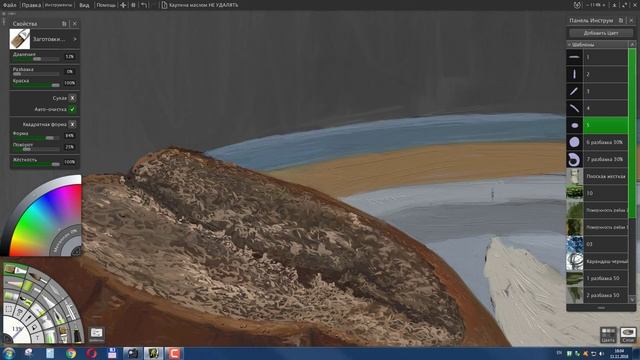This screenshot has width=640, height=360.
Task: Open Windows Start menu
Action: pos(9,353)
